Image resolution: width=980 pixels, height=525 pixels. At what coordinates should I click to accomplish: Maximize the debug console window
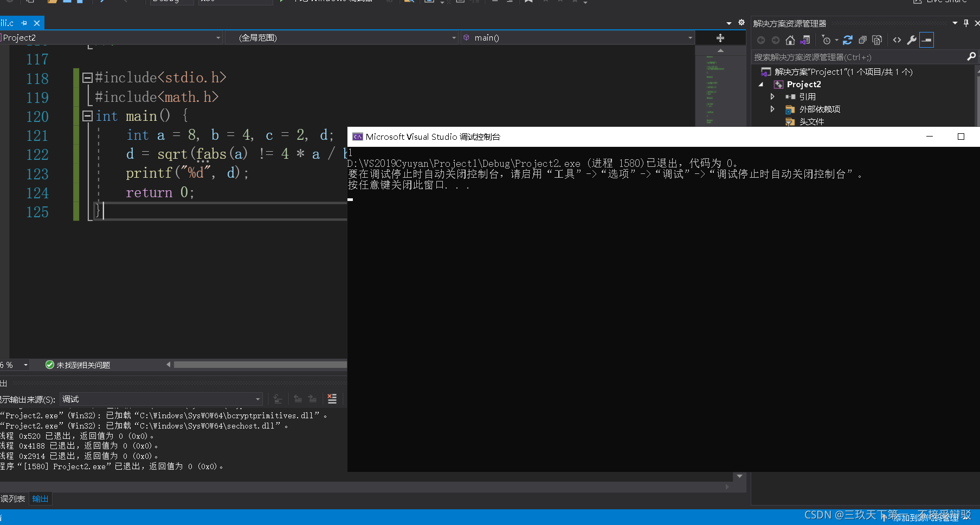[961, 137]
